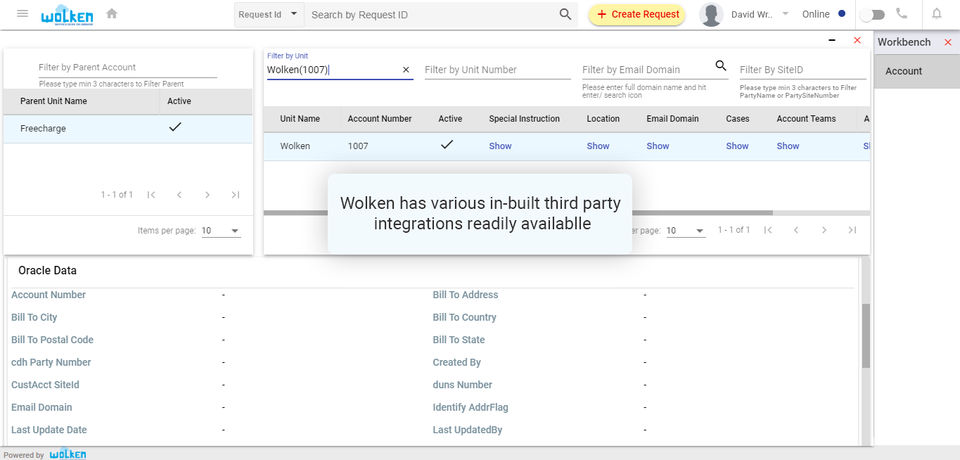Click the phone call icon
This screenshot has width=960, height=460.
point(901,13)
